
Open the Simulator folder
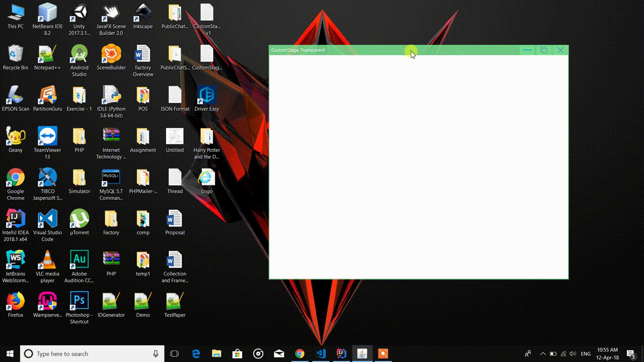pos(79,181)
